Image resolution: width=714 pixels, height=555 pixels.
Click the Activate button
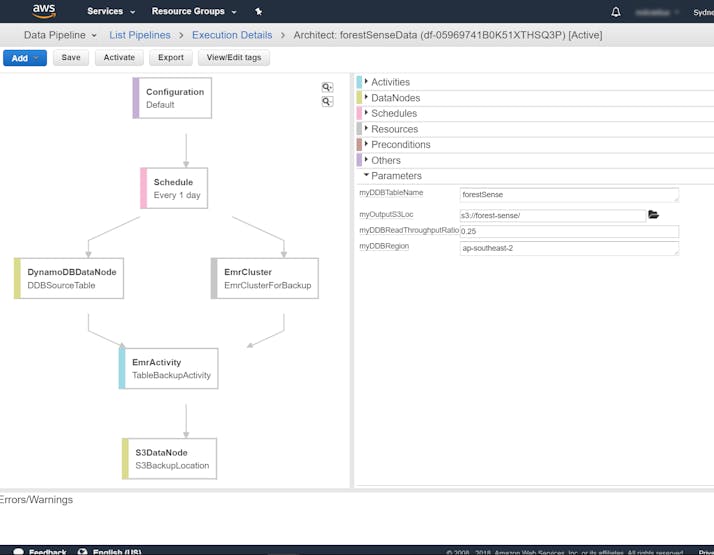[119, 57]
